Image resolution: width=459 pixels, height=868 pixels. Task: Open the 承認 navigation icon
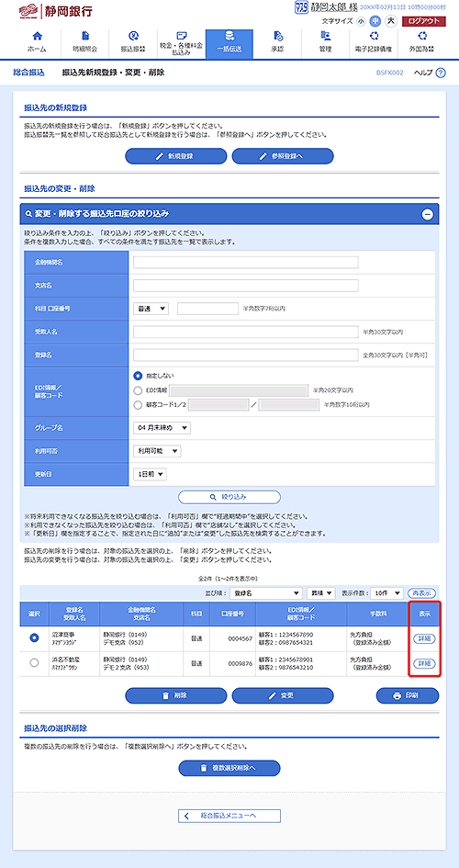pyautogui.click(x=277, y=36)
